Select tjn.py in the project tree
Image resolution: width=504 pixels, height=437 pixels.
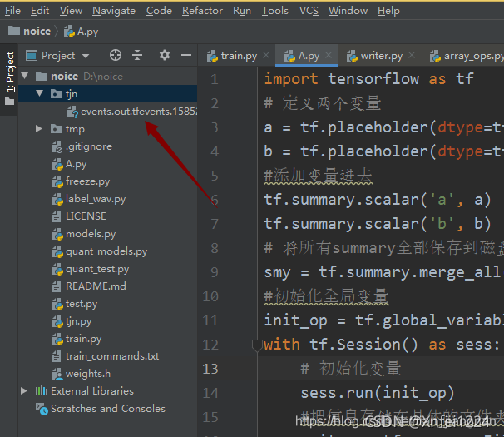pos(72,321)
